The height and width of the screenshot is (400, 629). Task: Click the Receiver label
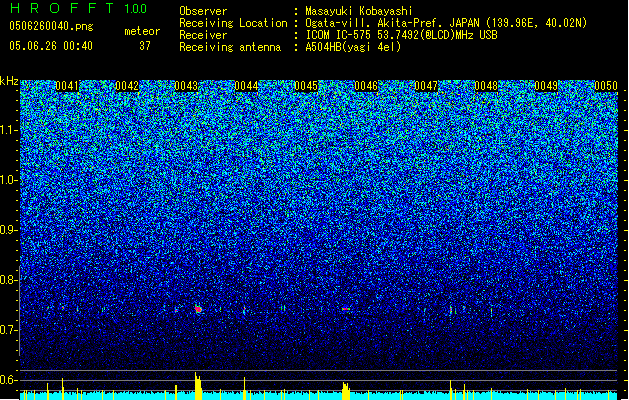click(203, 35)
